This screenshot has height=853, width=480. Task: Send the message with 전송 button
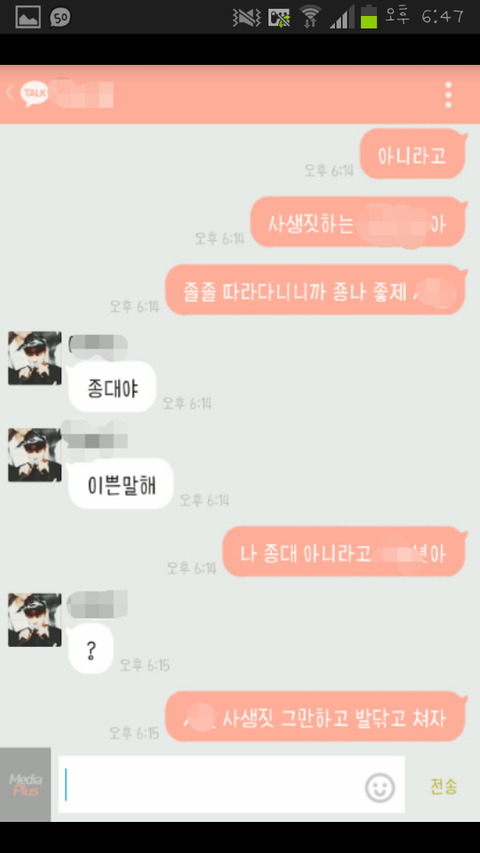point(444,787)
